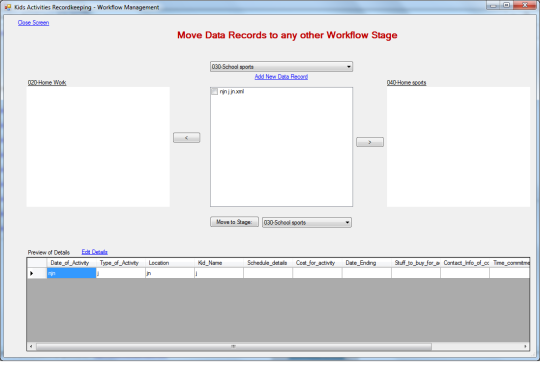Close the Workflow Management window
This screenshot has height=366, width=540.
[x=525, y=5]
